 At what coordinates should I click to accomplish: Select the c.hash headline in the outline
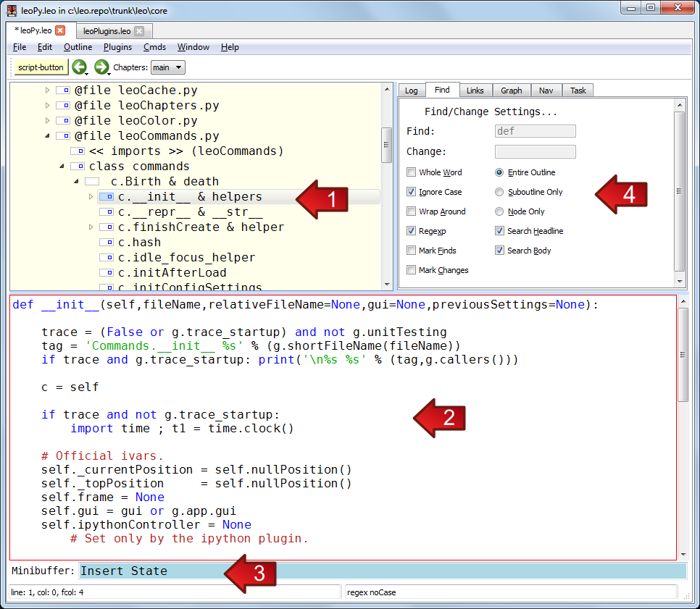point(139,243)
